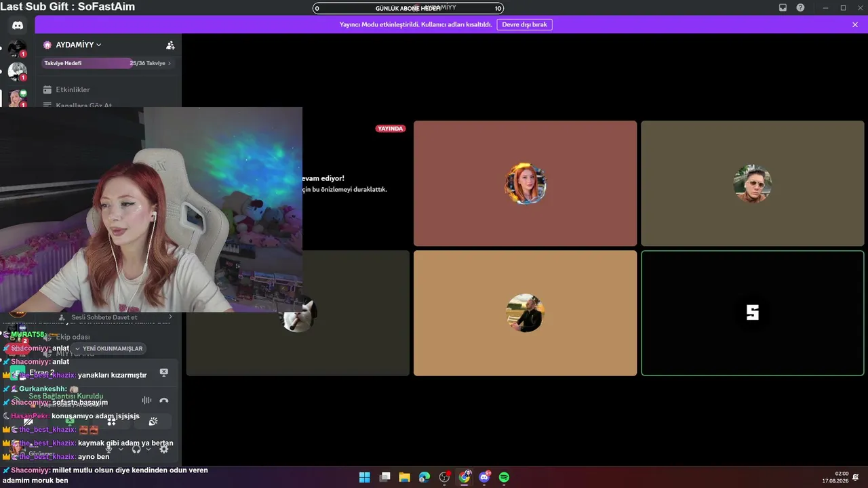868x488 pixels.
Task: Open File Explorer from the taskbar
Action: click(x=404, y=477)
